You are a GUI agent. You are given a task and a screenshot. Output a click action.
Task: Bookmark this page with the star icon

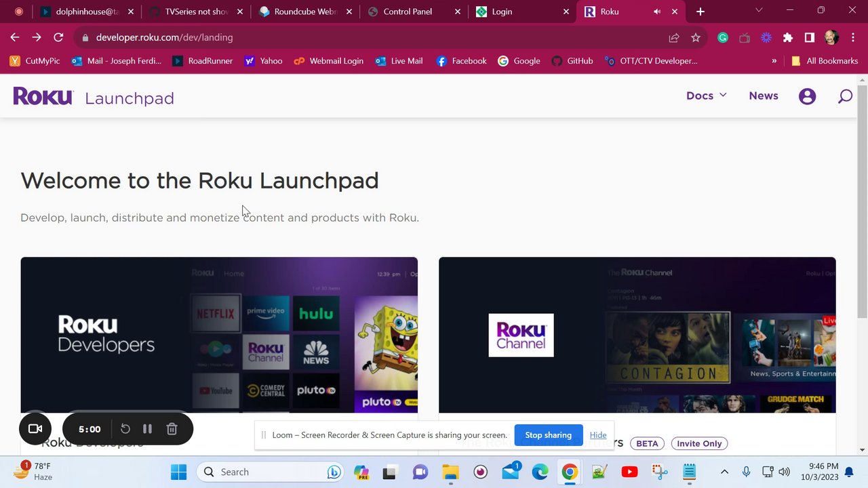coord(696,37)
